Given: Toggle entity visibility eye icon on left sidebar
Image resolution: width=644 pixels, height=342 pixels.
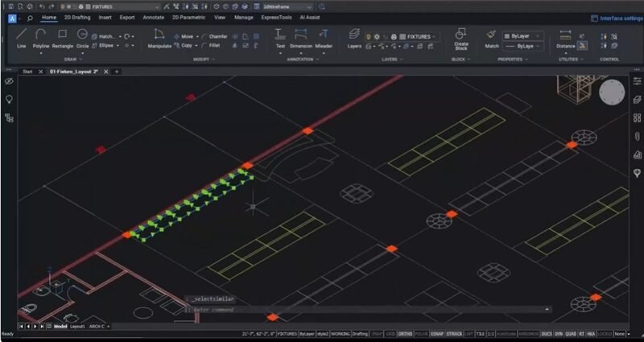Looking at the screenshot, I should [x=9, y=81].
